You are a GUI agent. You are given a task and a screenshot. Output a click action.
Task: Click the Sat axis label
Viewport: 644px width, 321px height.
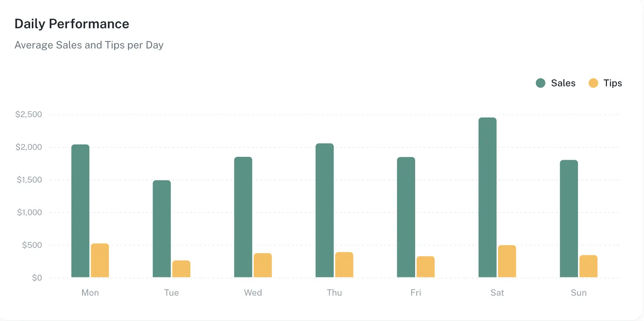click(497, 293)
